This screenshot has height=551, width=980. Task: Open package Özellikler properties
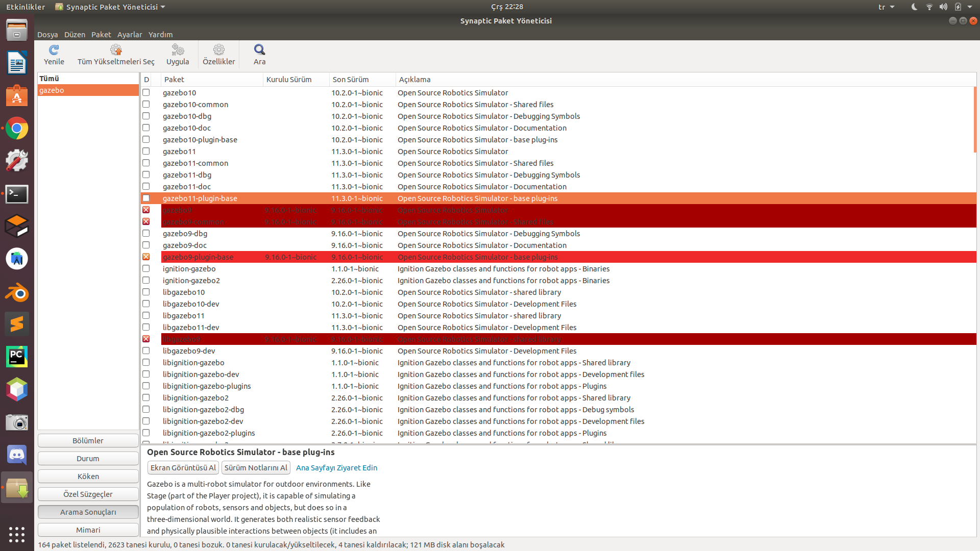pyautogui.click(x=219, y=55)
